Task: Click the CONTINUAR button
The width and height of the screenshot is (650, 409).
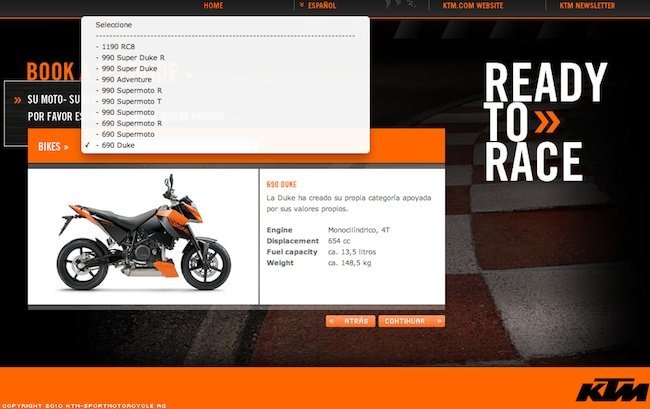Action: 412,321
